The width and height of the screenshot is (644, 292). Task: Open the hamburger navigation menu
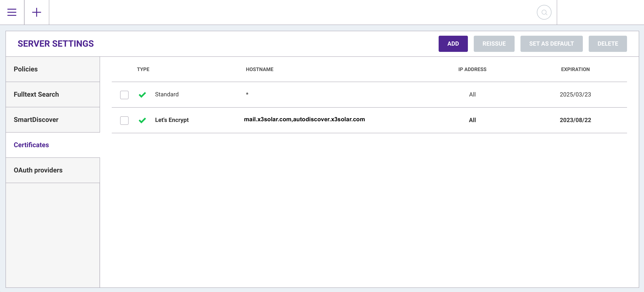12,12
